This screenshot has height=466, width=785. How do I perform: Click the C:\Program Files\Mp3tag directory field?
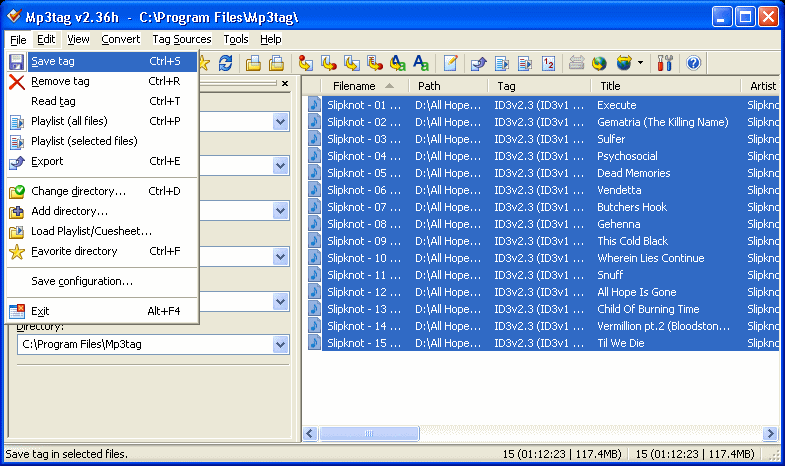point(145,344)
